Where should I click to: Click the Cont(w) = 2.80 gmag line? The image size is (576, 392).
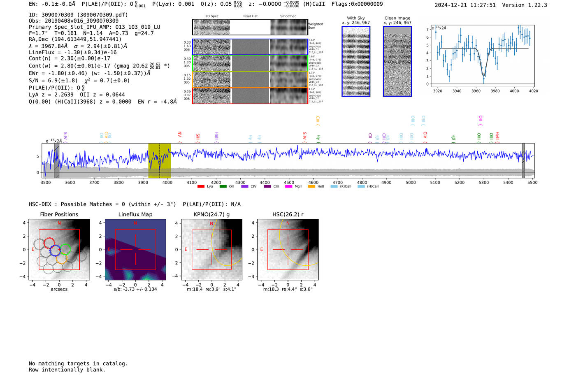[99, 65]
